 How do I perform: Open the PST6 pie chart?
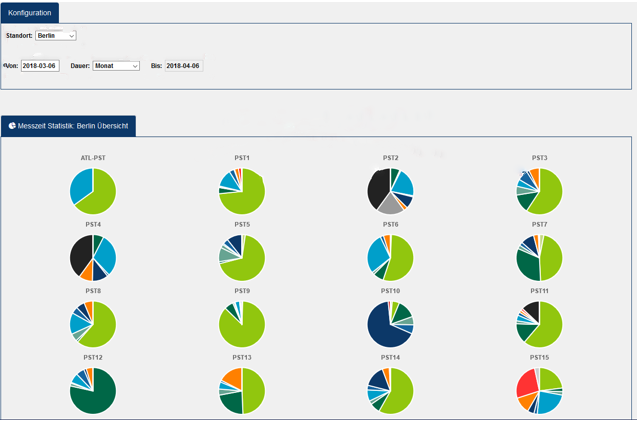click(x=390, y=258)
